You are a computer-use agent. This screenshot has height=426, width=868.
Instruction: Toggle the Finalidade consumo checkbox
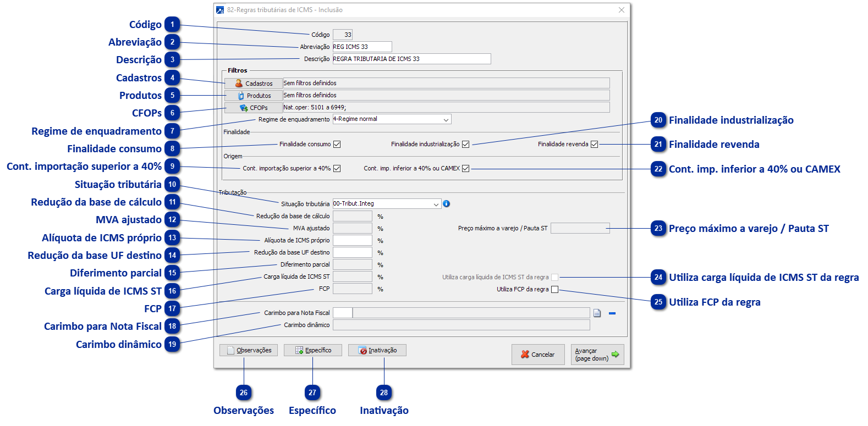pos(337,145)
